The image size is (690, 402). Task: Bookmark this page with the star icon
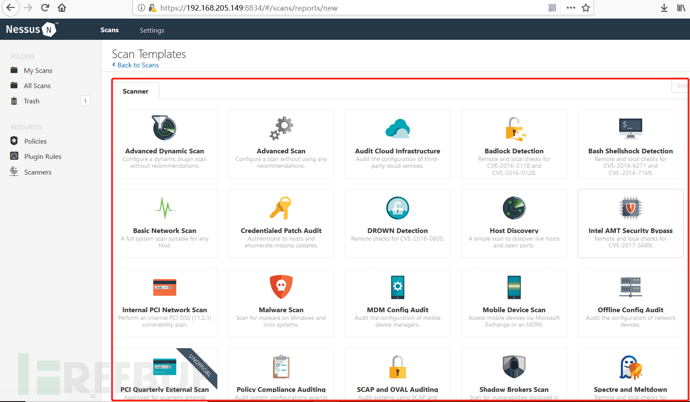[586, 7]
